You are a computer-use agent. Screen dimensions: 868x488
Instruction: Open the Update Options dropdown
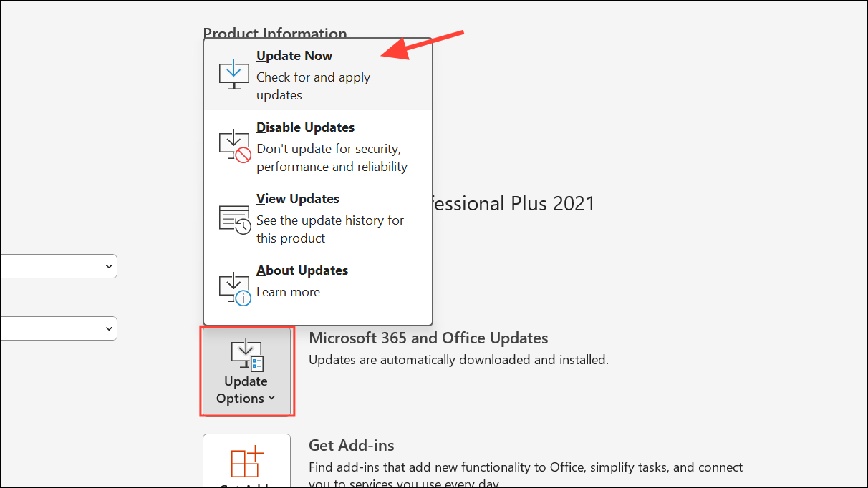[x=246, y=371]
